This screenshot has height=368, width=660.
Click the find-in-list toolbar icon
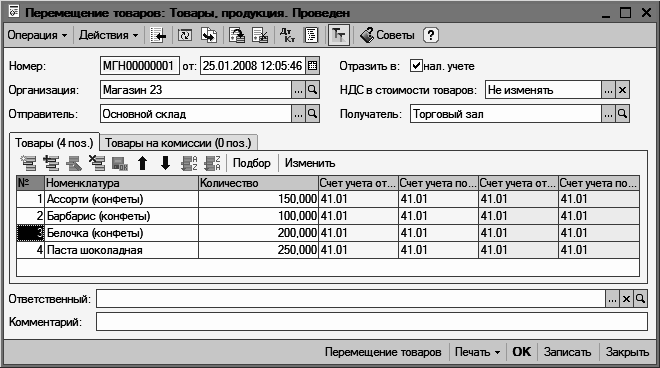(x=158, y=35)
